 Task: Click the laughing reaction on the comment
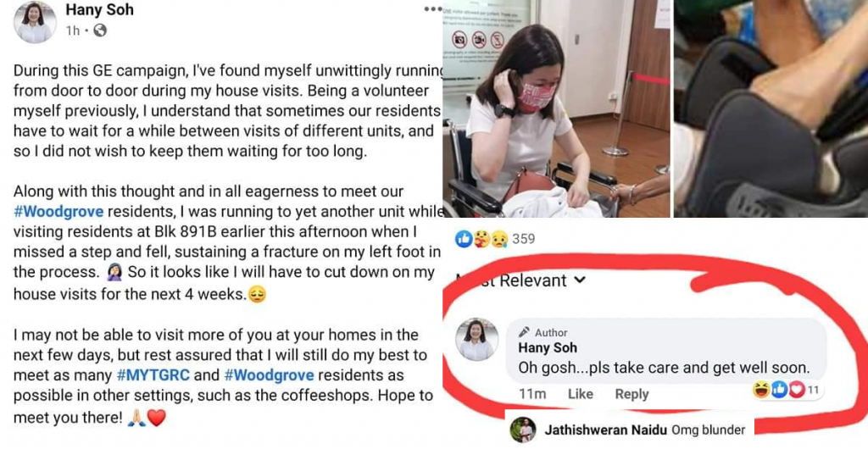point(762,391)
